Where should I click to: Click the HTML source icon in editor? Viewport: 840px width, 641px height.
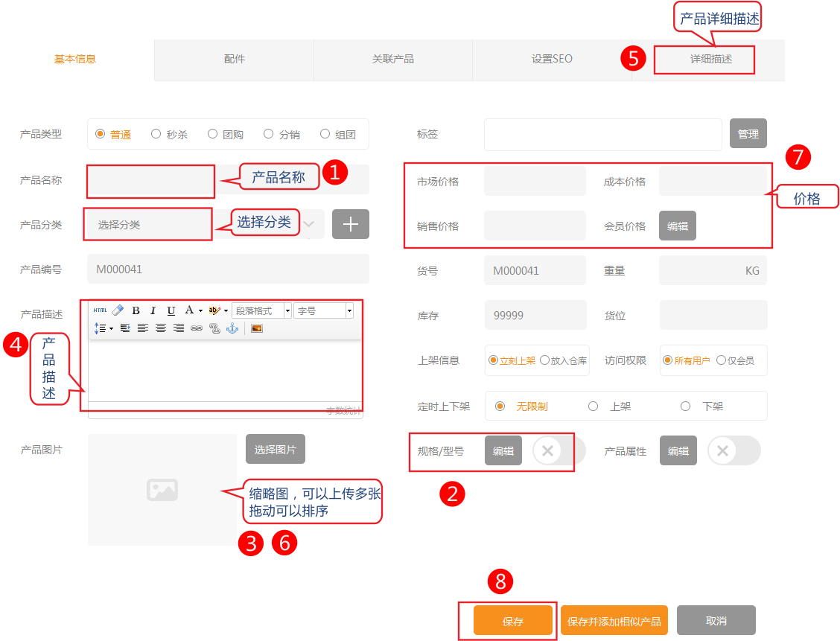tap(100, 310)
